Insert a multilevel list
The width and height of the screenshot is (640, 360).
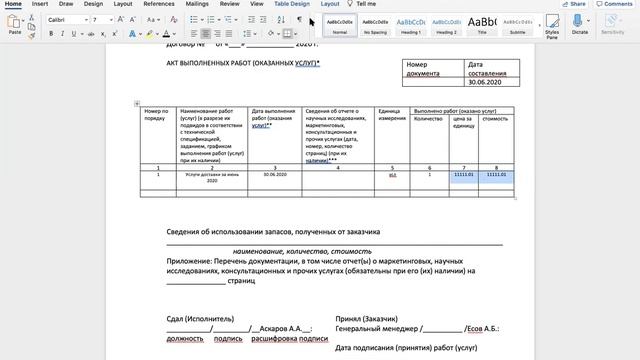coord(228,20)
